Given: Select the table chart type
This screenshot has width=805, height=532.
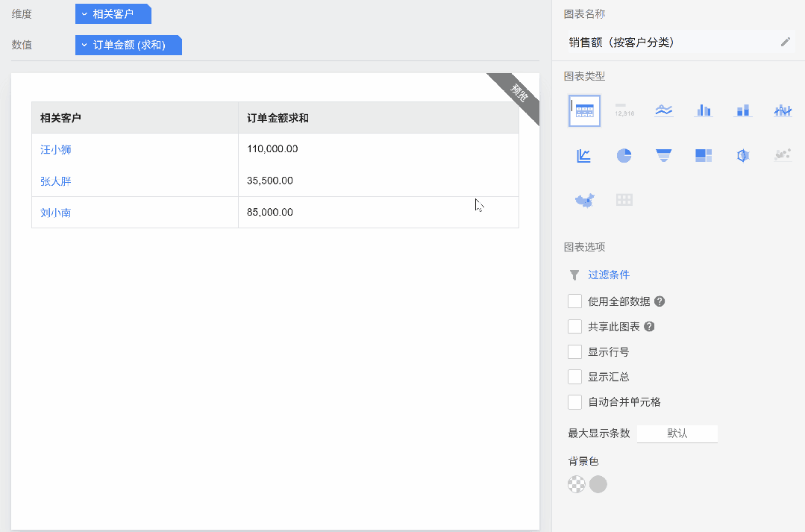Looking at the screenshot, I should [x=584, y=110].
